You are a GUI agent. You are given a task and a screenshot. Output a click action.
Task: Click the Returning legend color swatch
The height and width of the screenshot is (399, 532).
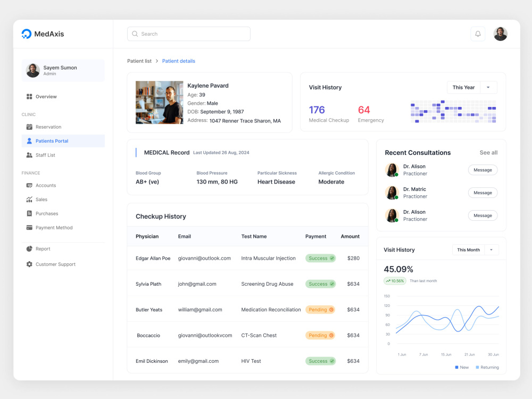click(477, 367)
